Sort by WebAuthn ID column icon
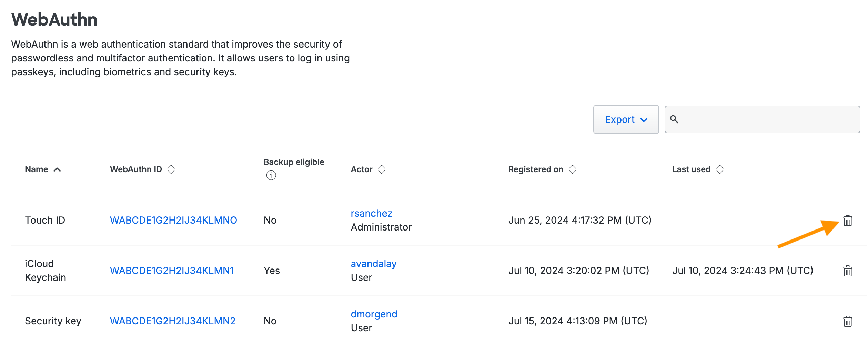Viewport: 868px width, 352px height. point(171,169)
